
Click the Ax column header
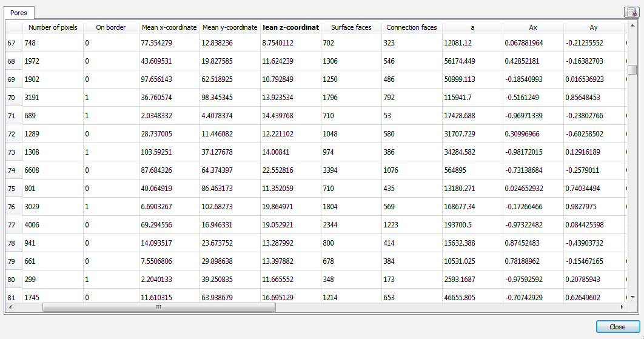pos(533,27)
